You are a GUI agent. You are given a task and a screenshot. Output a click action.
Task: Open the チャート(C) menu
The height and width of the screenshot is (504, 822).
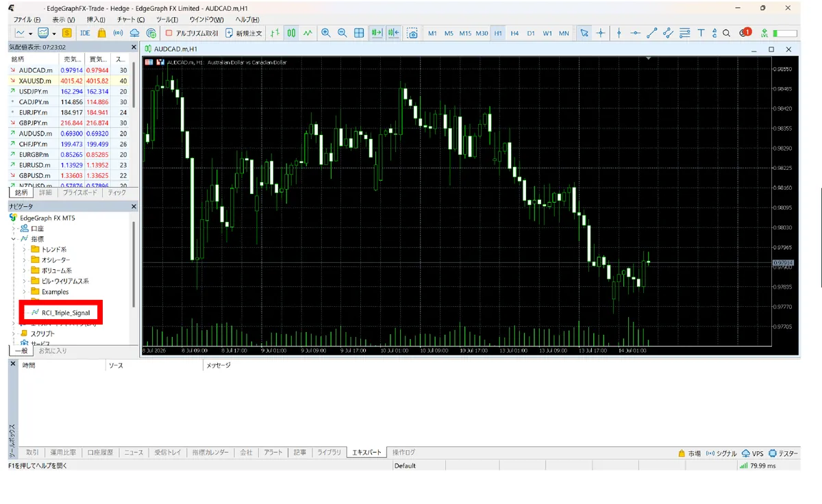(130, 19)
